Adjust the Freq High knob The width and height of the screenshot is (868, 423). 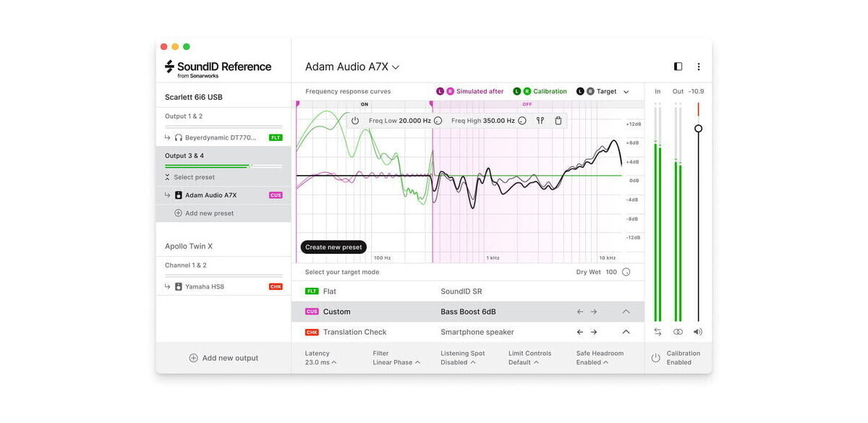click(522, 121)
